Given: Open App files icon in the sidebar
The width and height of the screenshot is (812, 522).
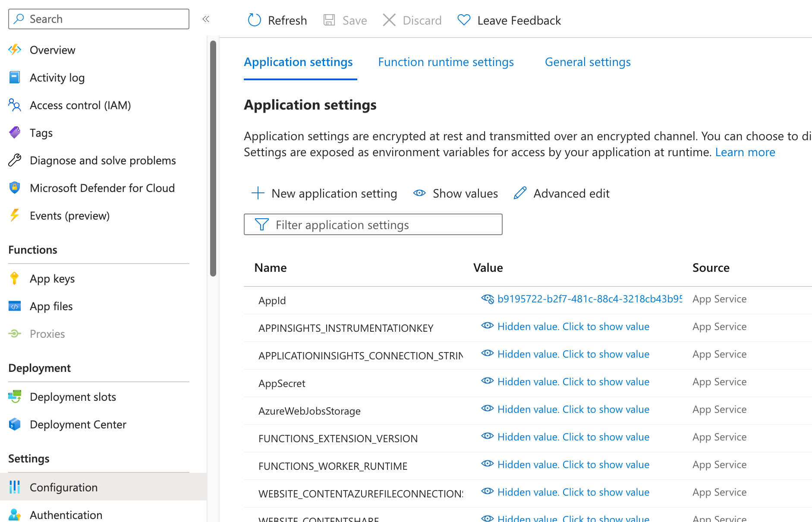Looking at the screenshot, I should [x=15, y=306].
